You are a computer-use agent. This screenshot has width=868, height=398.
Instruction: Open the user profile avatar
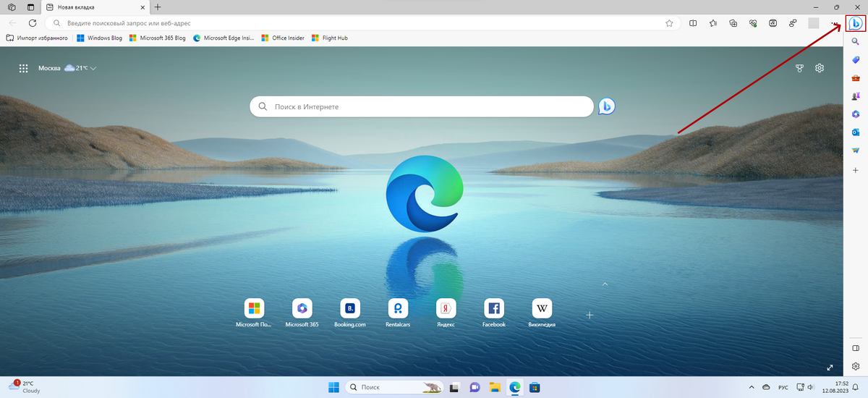click(x=814, y=23)
